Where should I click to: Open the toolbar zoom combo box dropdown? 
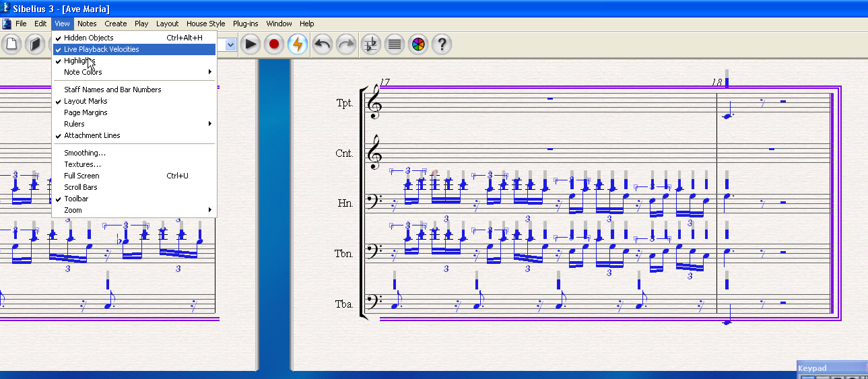tap(231, 45)
